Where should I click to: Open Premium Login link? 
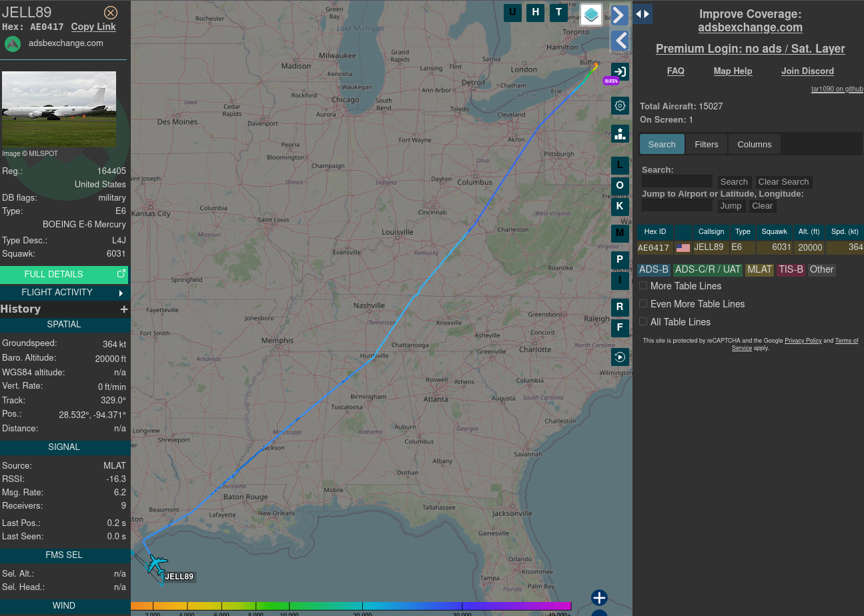coord(751,49)
